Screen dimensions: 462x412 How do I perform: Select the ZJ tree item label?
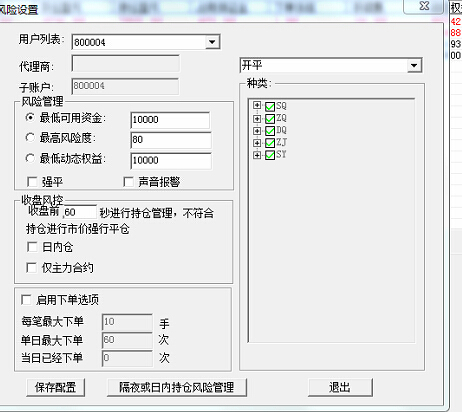tap(281, 142)
